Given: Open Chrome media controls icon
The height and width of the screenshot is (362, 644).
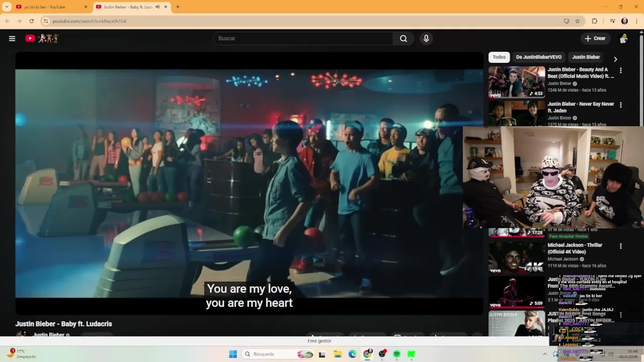Looking at the screenshot, I should pyautogui.click(x=612, y=21).
